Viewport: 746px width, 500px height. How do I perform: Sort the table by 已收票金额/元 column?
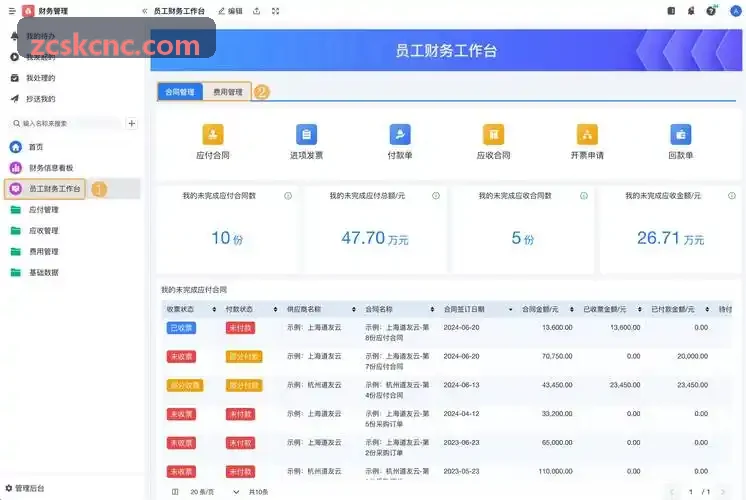coord(639,309)
